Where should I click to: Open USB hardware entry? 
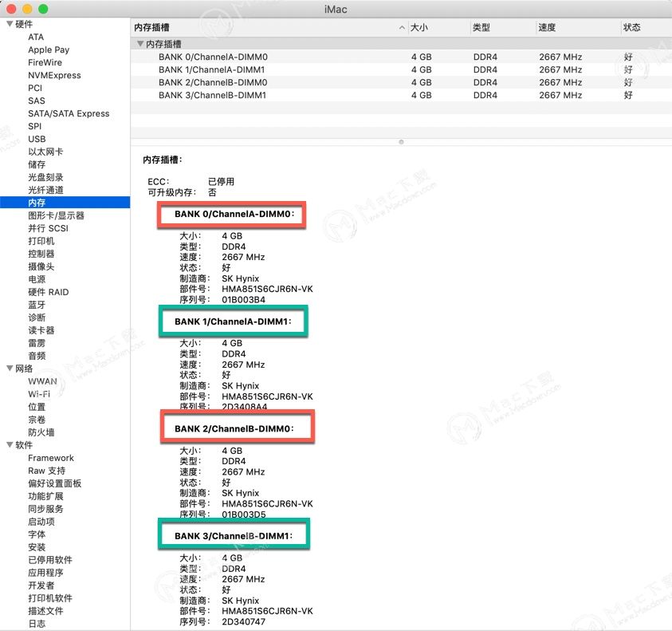pos(37,139)
